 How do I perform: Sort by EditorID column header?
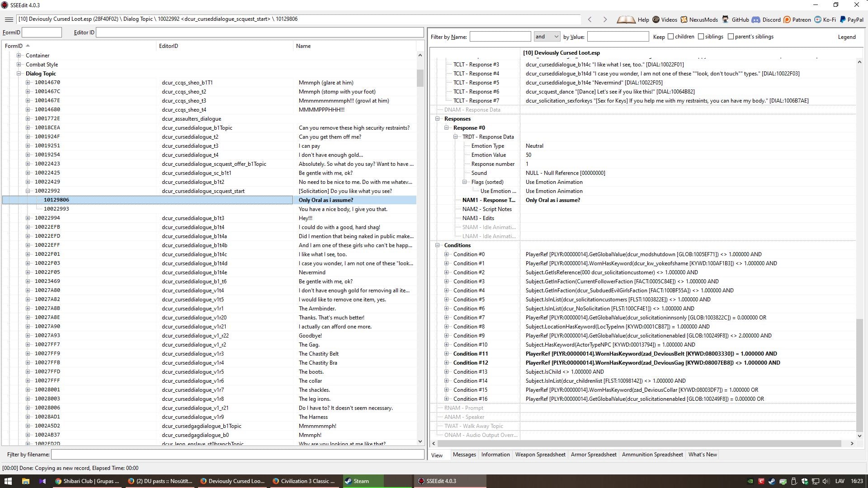pyautogui.click(x=225, y=46)
